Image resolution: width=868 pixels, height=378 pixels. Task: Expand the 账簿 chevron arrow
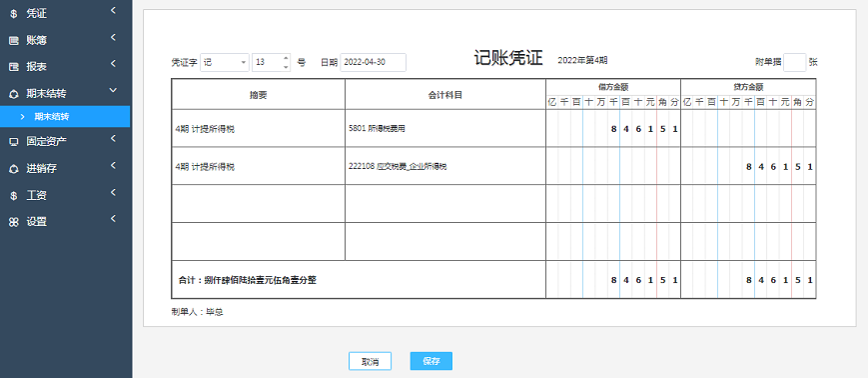point(113,37)
